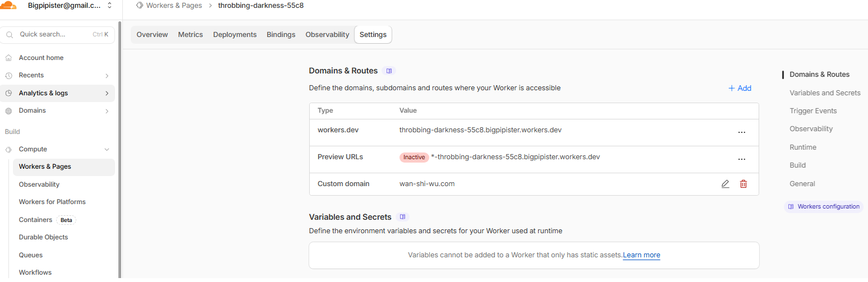868x282 pixels.
Task: Jump to Build section
Action: [x=797, y=165]
